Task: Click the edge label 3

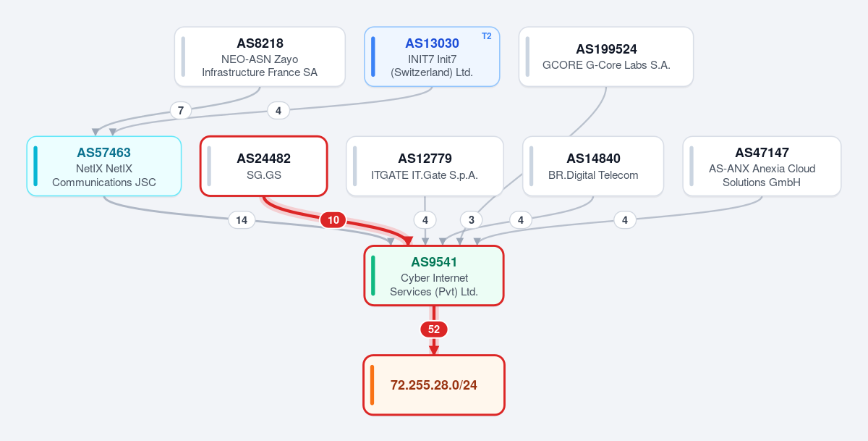Action: (x=471, y=220)
